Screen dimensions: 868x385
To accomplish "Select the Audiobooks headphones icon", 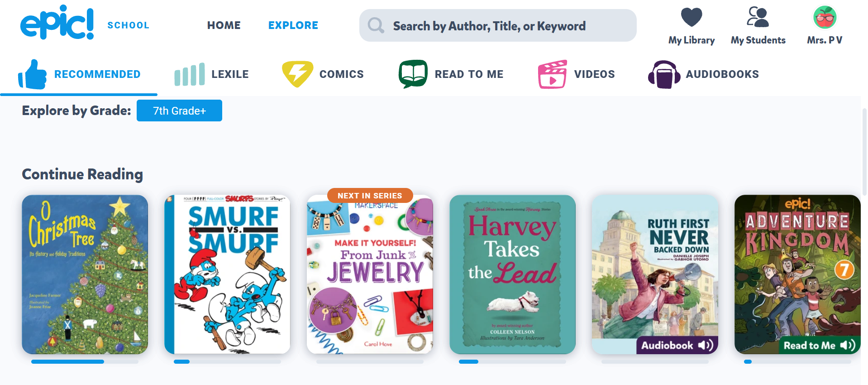I will [664, 74].
